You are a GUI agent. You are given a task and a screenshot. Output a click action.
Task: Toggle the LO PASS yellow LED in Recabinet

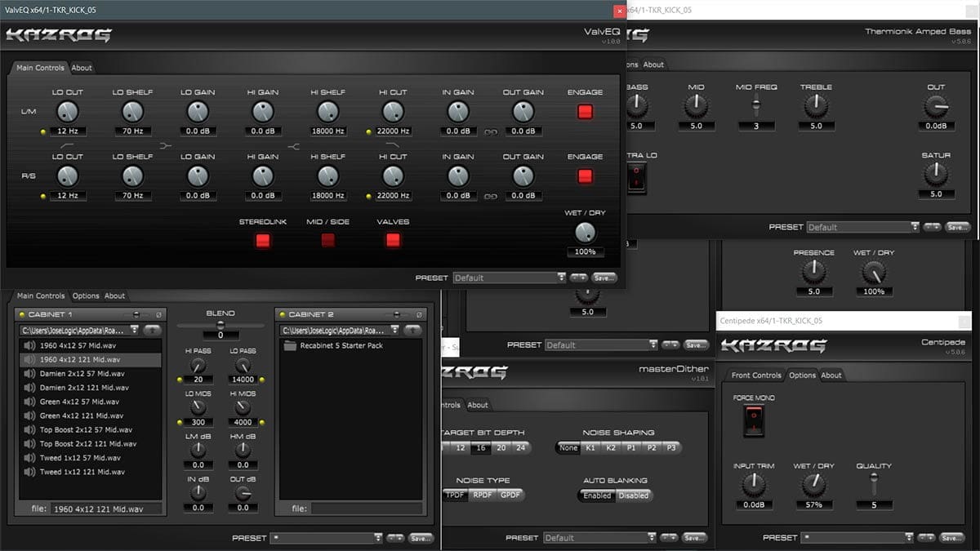click(x=263, y=380)
